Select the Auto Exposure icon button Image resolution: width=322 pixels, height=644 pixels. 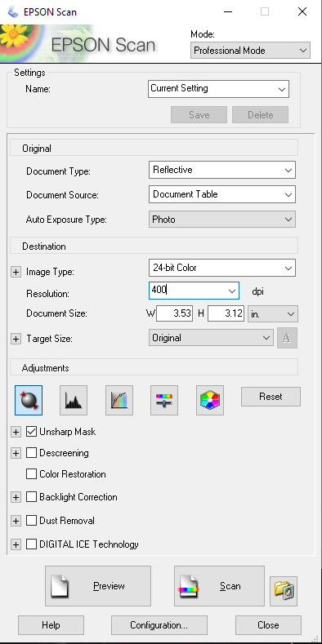coord(29,400)
